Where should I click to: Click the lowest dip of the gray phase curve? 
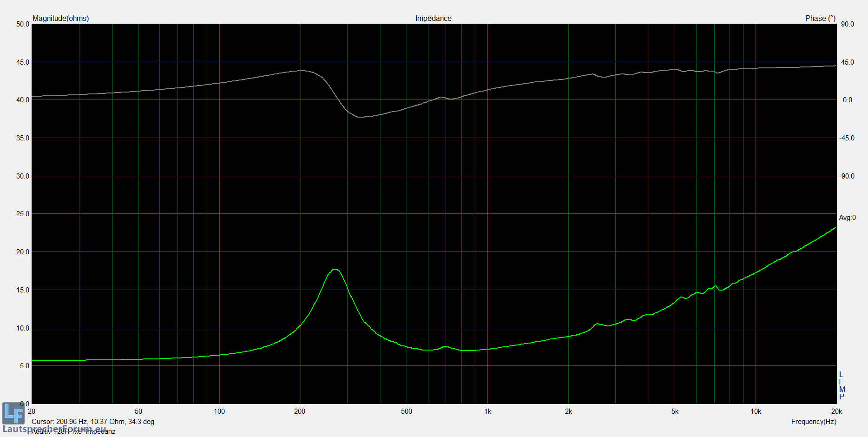[x=361, y=117]
